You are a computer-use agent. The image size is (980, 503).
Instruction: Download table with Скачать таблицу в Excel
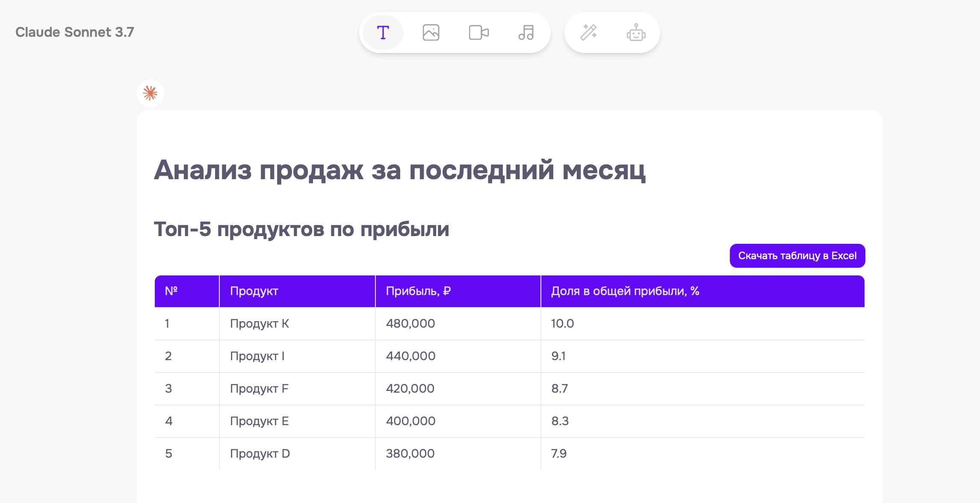point(797,256)
